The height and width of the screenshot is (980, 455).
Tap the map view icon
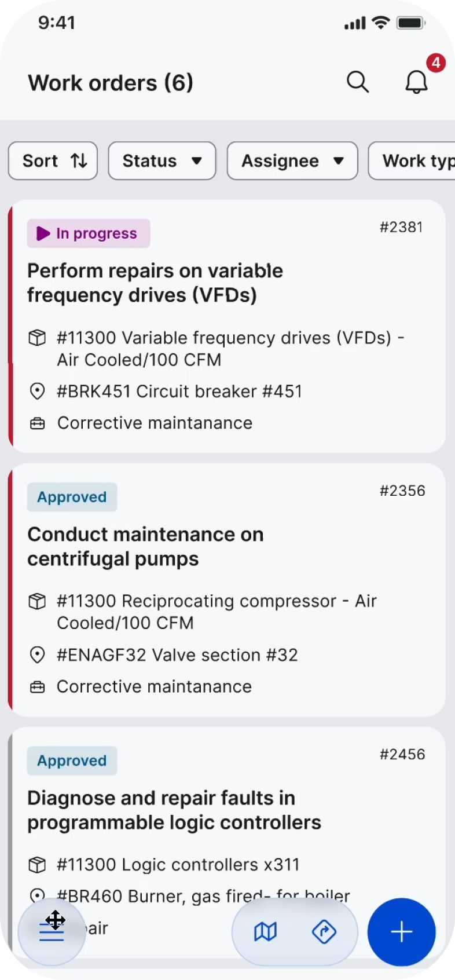tap(266, 931)
